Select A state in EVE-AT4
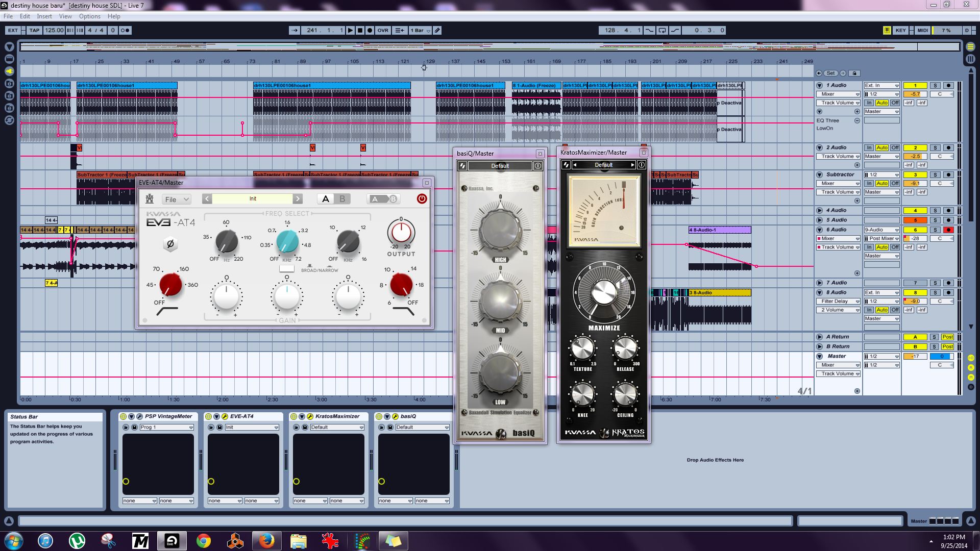 [326, 199]
